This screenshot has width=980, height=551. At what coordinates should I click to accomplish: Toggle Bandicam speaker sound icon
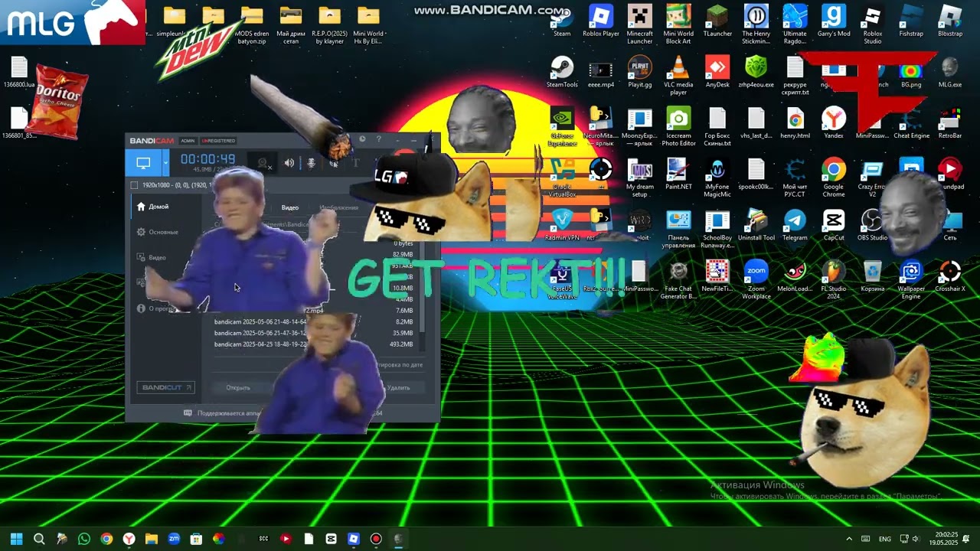point(289,162)
